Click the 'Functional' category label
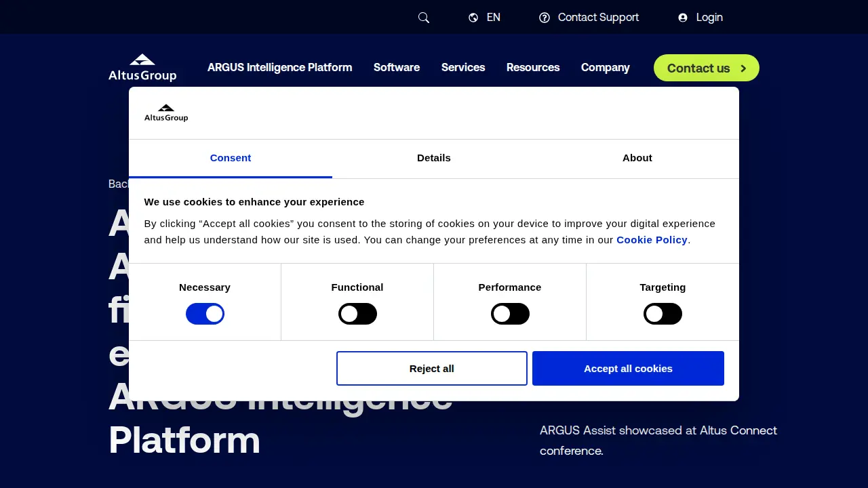The width and height of the screenshot is (868, 488). 357,287
